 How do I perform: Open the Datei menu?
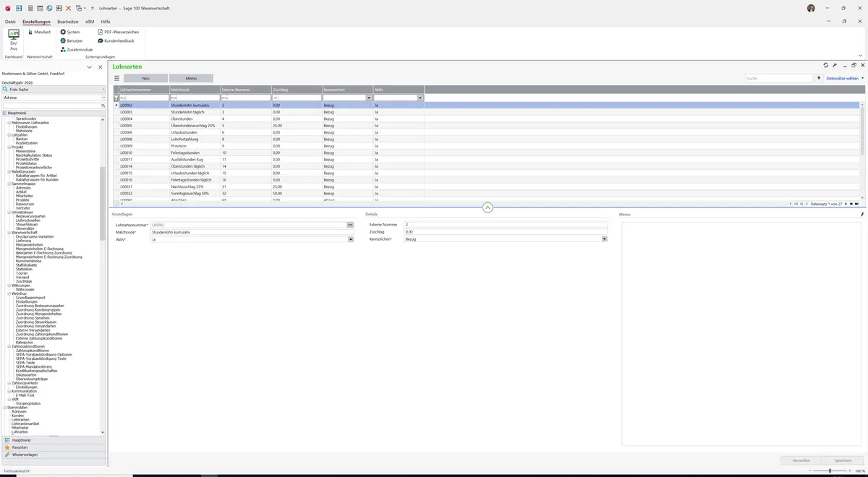(10, 22)
